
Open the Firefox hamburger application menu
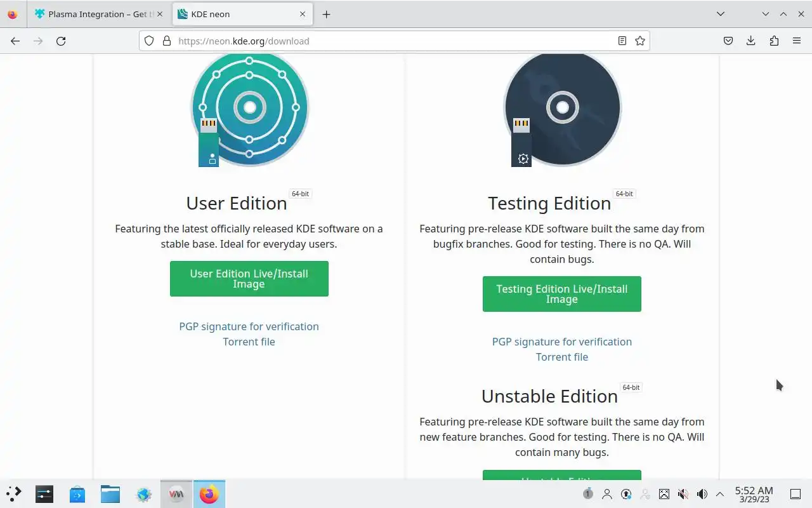797,41
